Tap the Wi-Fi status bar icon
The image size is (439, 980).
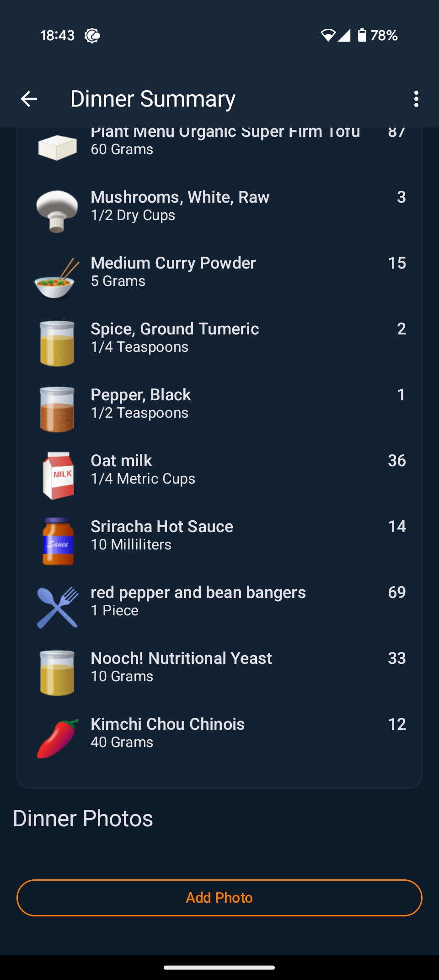tap(328, 35)
